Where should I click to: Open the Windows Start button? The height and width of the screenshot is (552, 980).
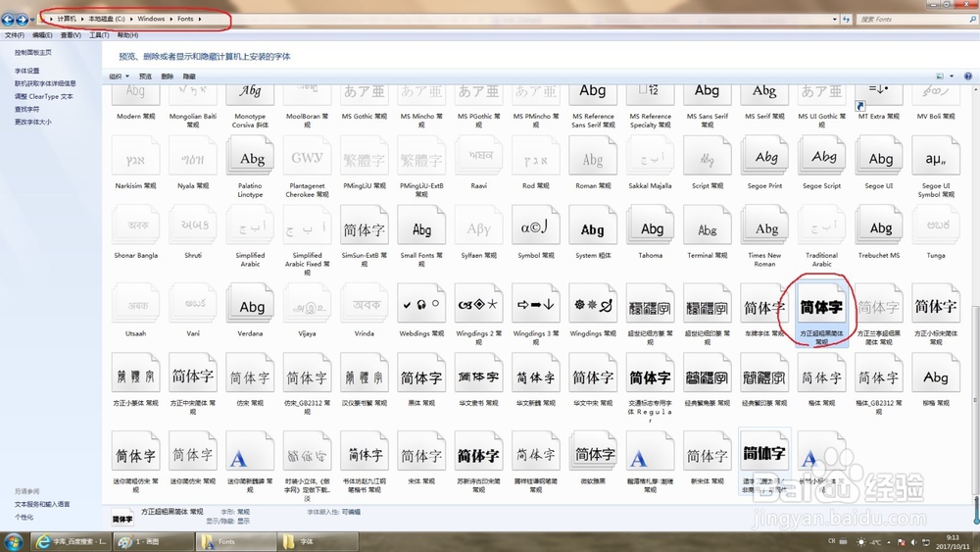pyautogui.click(x=14, y=541)
